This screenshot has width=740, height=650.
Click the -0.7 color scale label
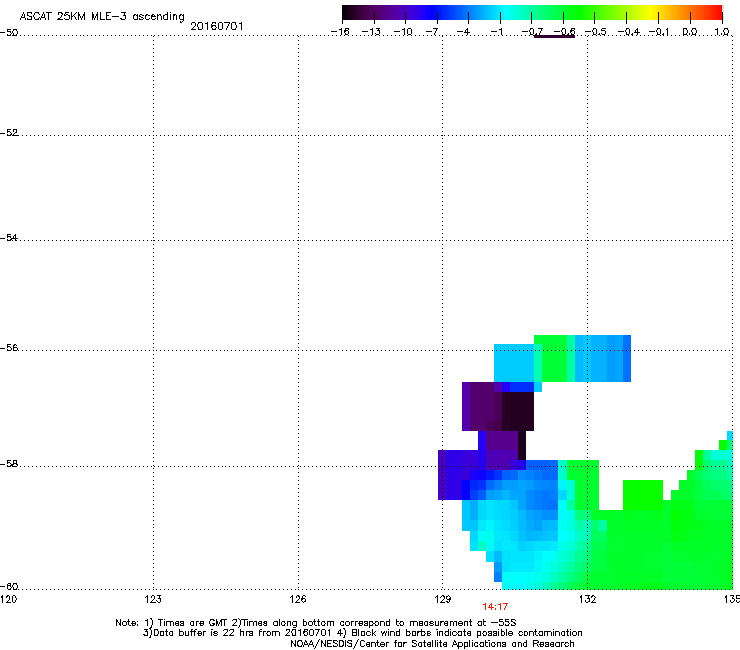click(532, 32)
